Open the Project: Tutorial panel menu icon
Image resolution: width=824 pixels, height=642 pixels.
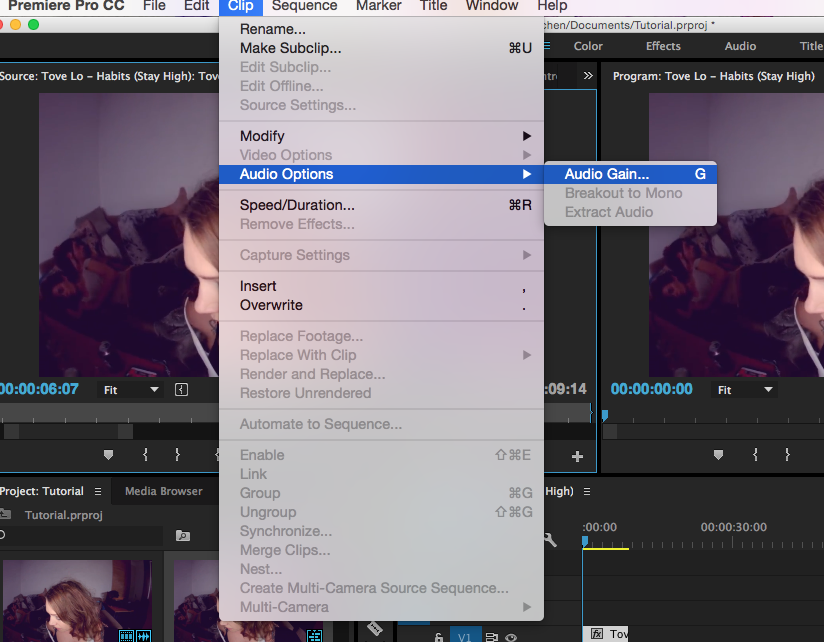pos(98,491)
